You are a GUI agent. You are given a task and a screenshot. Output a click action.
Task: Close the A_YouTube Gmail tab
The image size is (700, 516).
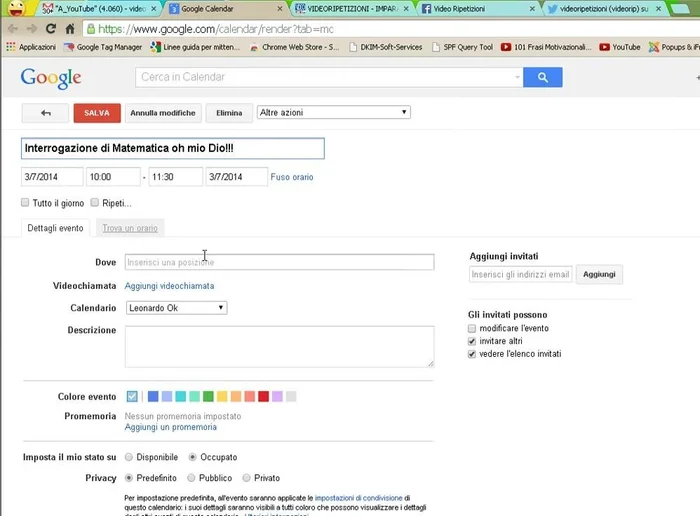click(154, 8)
